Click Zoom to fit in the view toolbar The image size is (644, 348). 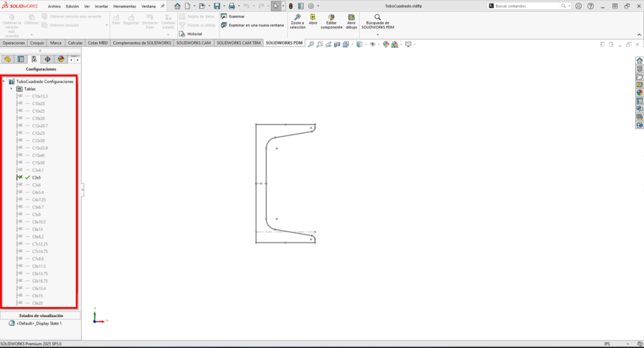(311, 44)
